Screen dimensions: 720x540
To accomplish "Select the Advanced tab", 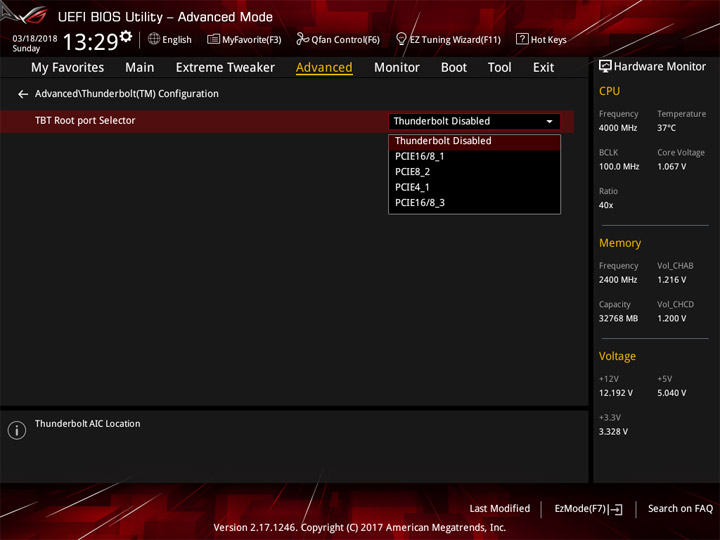I will 324,68.
